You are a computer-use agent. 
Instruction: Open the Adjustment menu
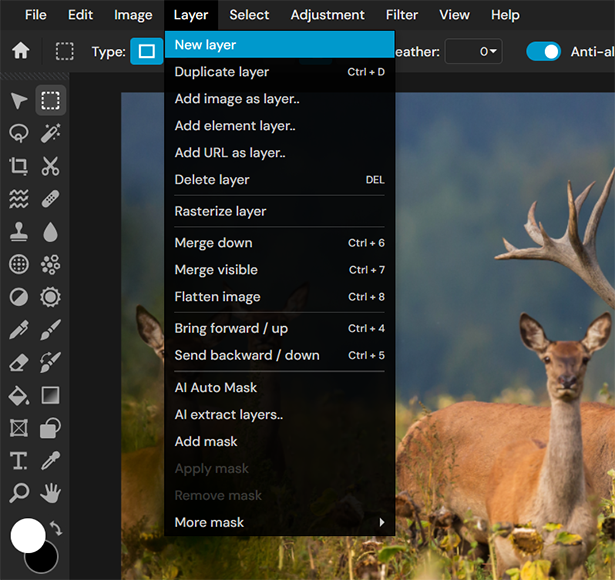tap(328, 15)
